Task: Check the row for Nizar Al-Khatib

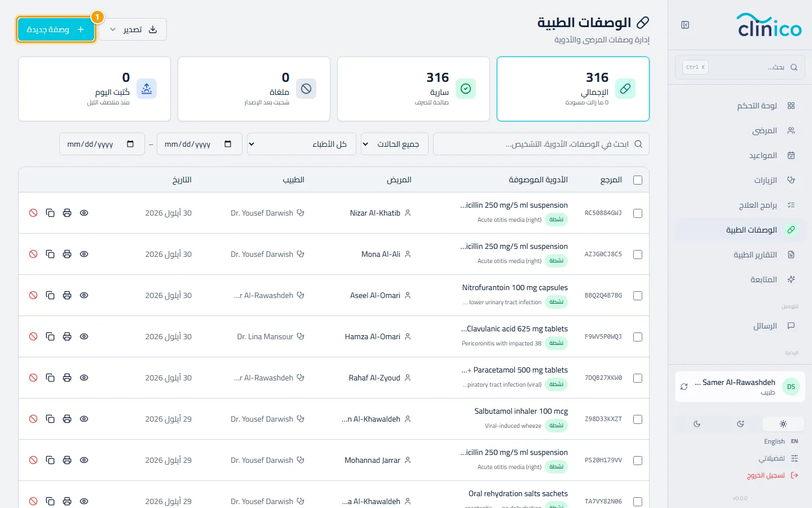Action: (638, 213)
